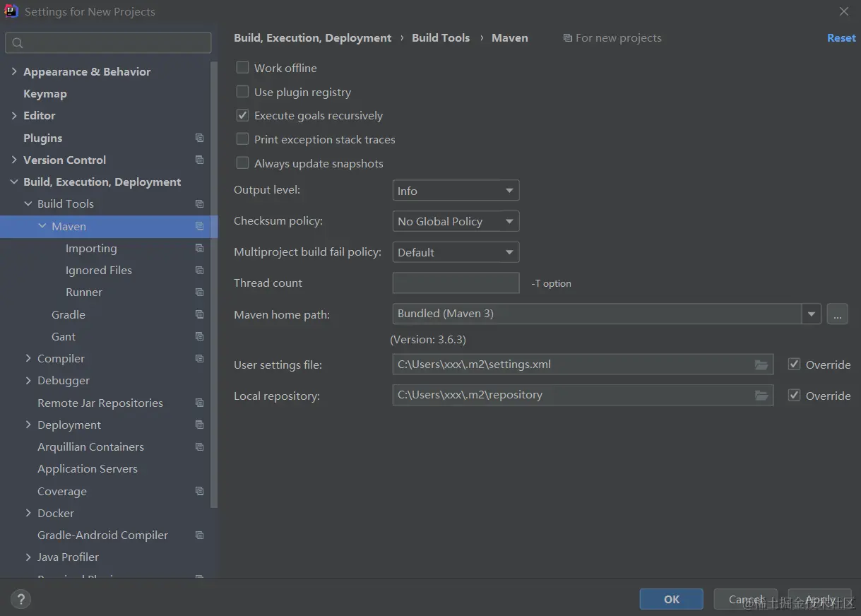Click folder icon in Local repository field
This screenshot has width=861, height=616.
[761, 396]
